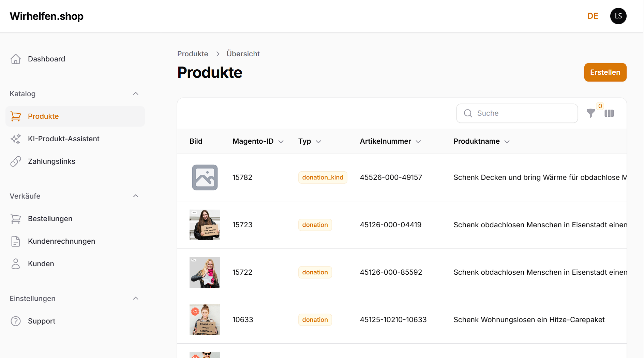This screenshot has width=644, height=358.
Task: Collapse the Einstellungen section
Action: tap(136, 298)
